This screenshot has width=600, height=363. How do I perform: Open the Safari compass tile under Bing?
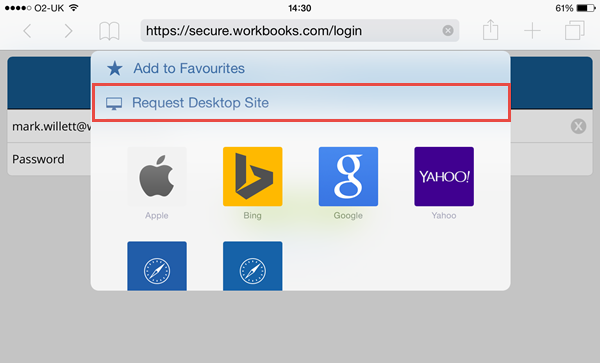[253, 266]
